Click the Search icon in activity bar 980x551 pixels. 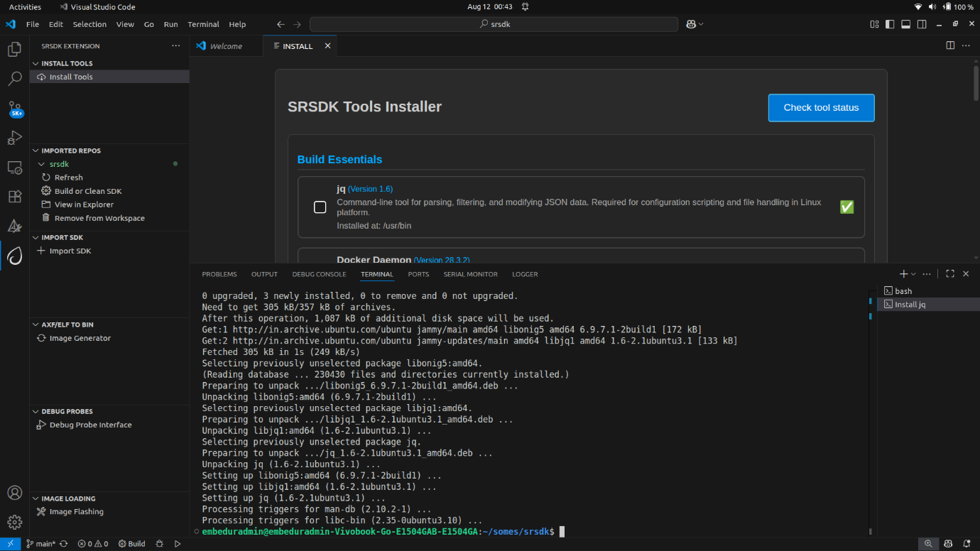pyautogui.click(x=15, y=79)
